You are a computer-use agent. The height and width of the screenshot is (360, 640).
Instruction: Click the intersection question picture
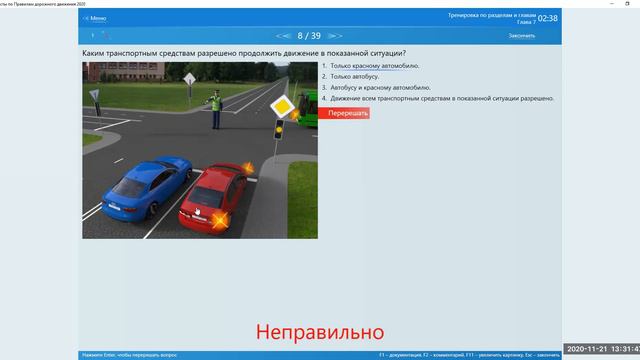point(200,150)
